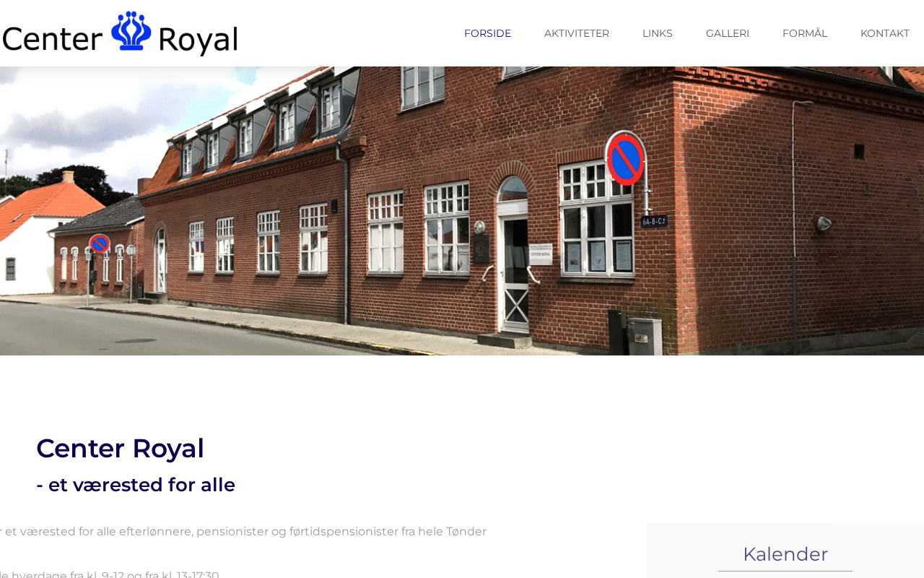Click the grey mailbox near the door
This screenshot has height=578, width=924.
(x=645, y=336)
